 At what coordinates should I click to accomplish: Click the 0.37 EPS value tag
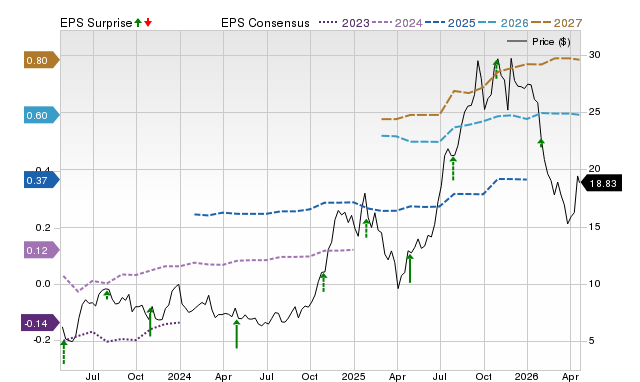[42, 180]
